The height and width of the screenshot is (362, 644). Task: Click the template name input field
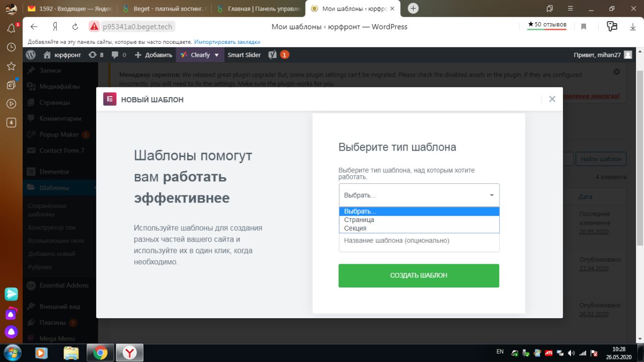point(419,241)
